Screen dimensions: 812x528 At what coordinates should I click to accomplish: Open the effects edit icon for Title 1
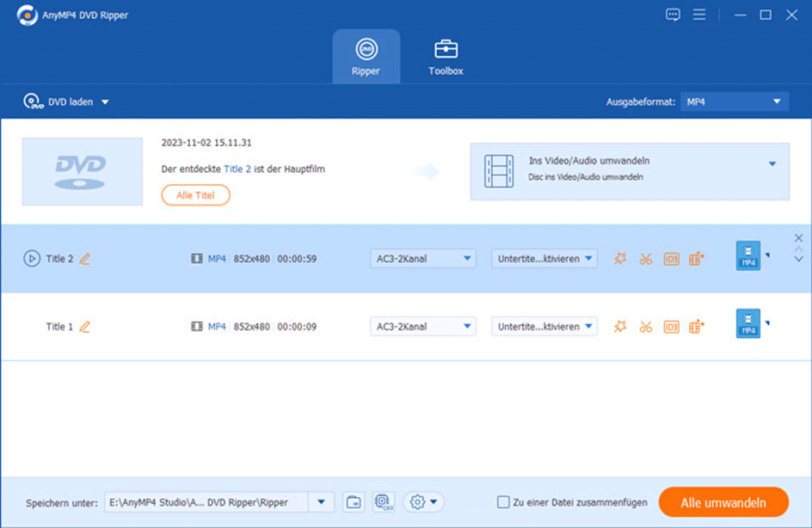(620, 327)
